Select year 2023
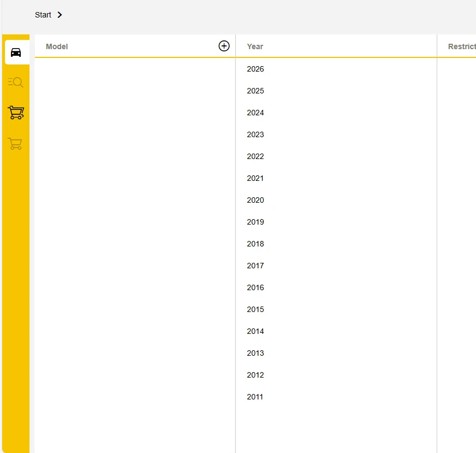Viewport: 476px width, 453px height. 255,134
